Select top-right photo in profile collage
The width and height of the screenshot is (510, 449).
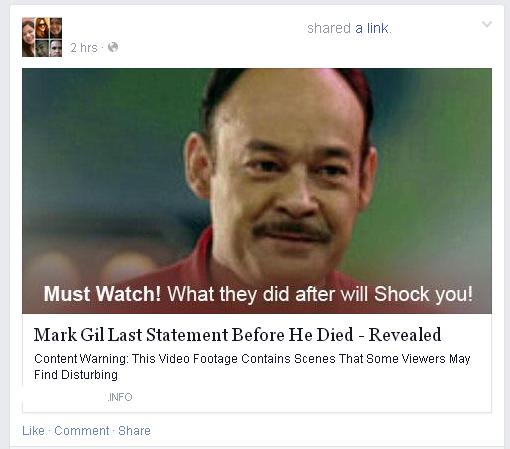[56, 27]
